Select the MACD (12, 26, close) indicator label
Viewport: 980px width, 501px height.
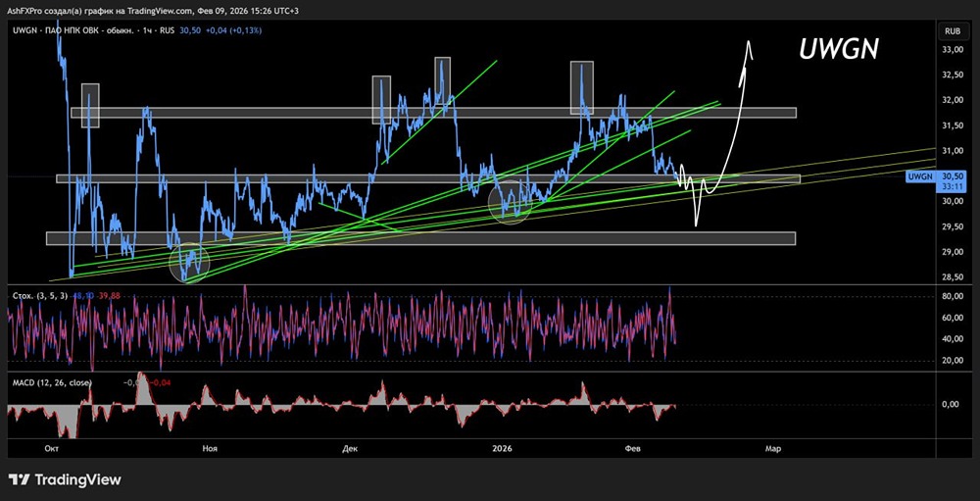point(52,382)
